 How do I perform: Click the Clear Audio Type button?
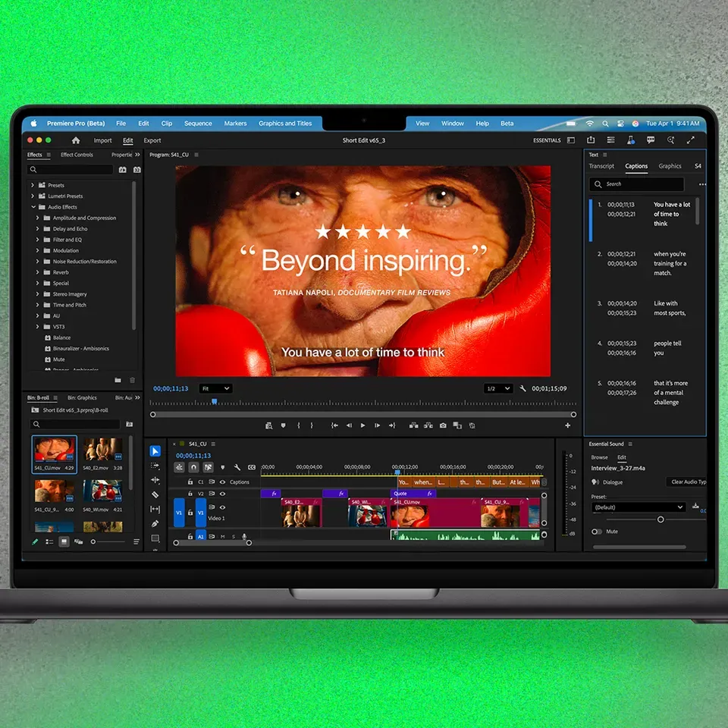pyautogui.click(x=687, y=482)
